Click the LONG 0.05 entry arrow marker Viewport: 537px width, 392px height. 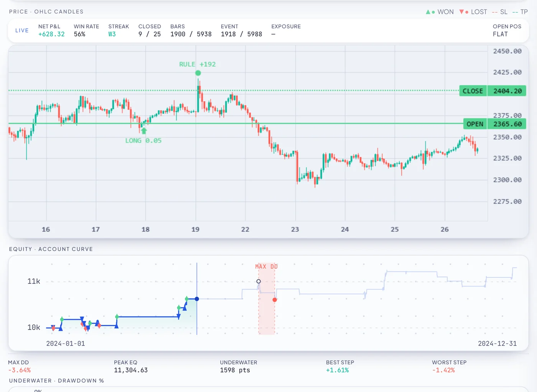coord(144,131)
